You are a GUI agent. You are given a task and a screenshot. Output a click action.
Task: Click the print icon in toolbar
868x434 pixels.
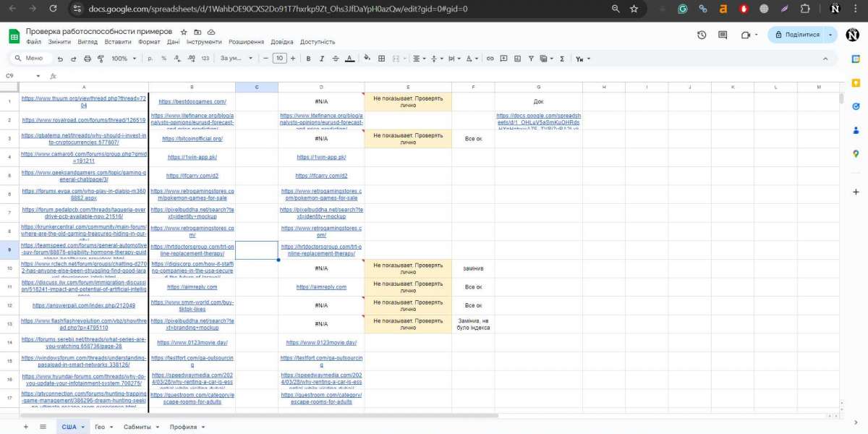(x=87, y=59)
